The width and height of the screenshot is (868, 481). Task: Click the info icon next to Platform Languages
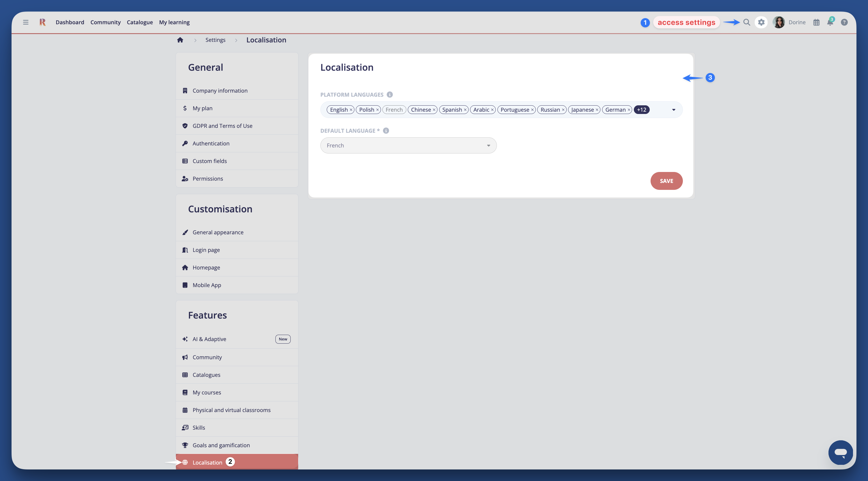tap(390, 94)
